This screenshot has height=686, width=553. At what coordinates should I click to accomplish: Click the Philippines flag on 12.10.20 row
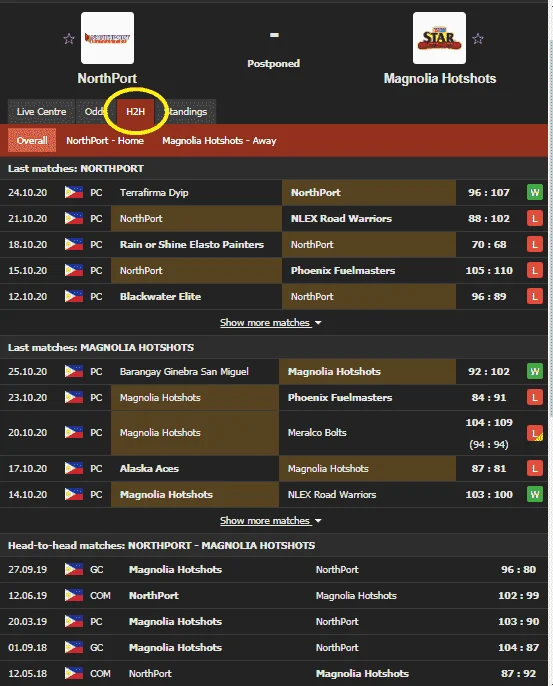(x=74, y=296)
